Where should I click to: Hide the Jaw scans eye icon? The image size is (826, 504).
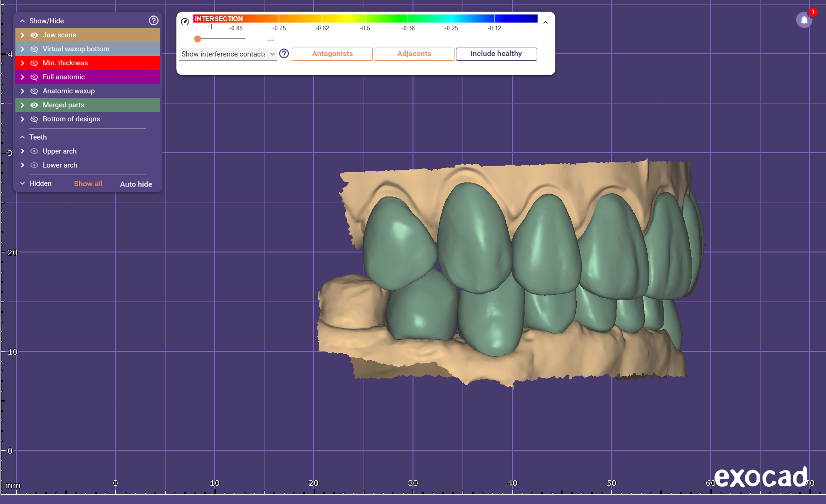34,35
